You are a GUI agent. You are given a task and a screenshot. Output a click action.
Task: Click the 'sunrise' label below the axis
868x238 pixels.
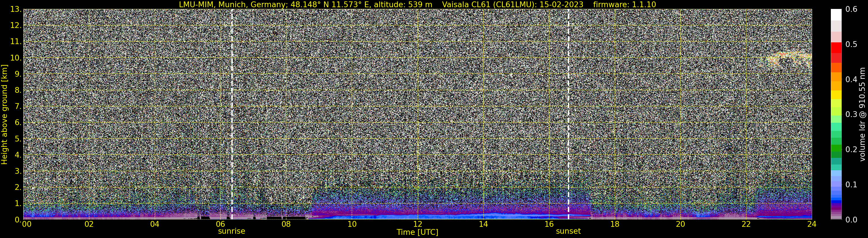232,231
